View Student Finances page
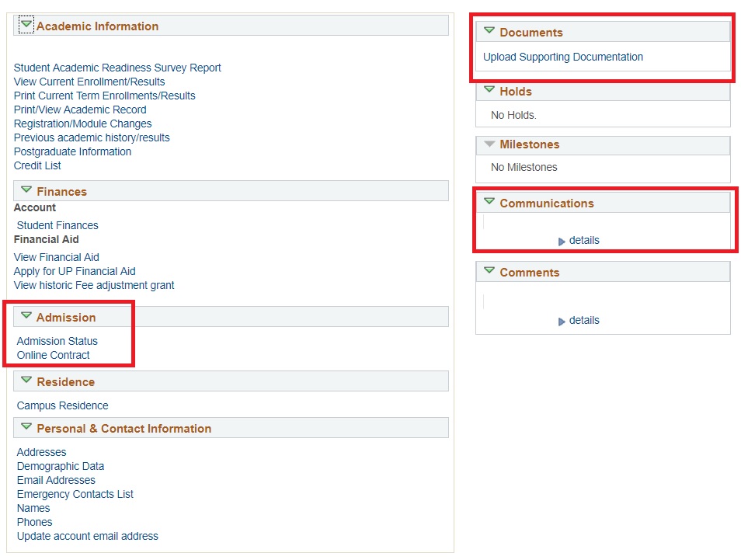Screen dimensions: 741x560 (57, 225)
